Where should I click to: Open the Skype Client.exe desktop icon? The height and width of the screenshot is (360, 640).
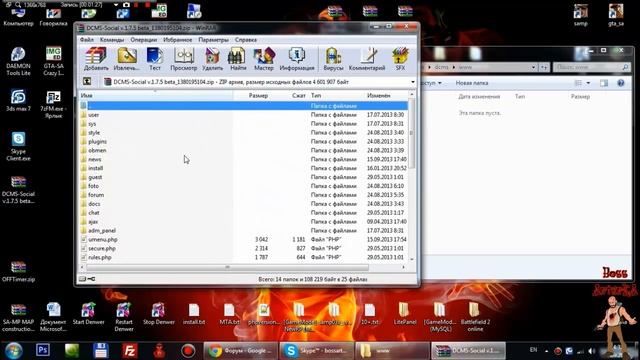18,146
